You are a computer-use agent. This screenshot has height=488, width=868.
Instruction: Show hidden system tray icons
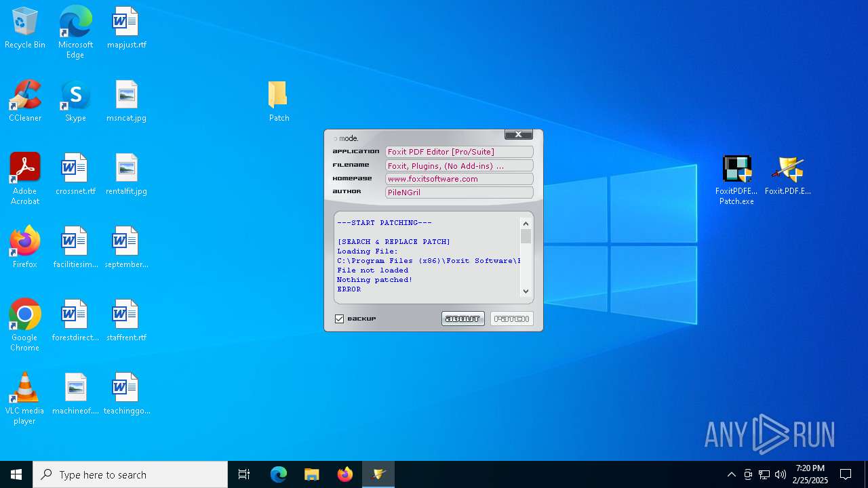pos(731,474)
